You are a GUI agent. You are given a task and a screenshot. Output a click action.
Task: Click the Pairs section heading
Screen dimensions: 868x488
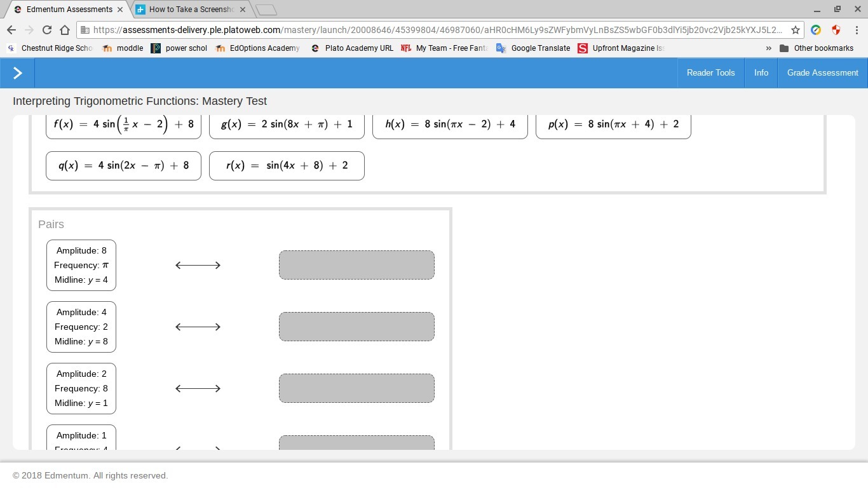[51, 224]
